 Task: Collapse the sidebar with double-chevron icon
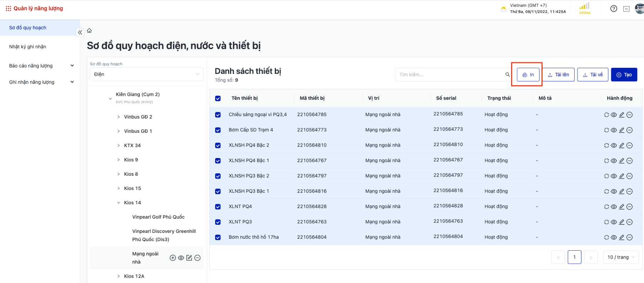[80, 32]
